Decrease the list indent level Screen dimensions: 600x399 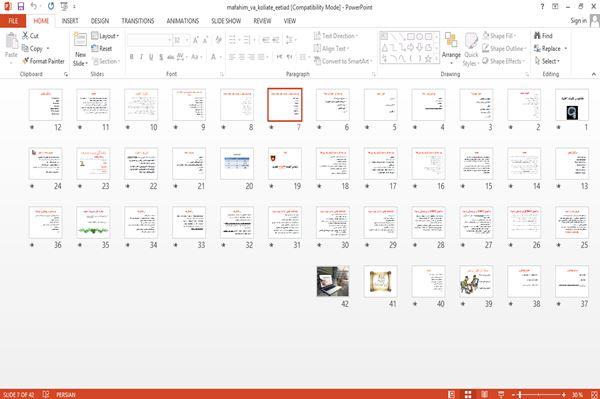click(x=266, y=40)
